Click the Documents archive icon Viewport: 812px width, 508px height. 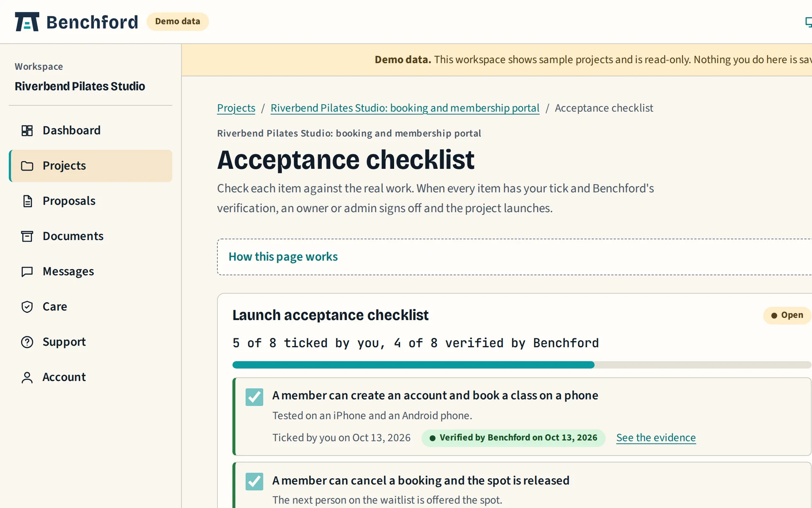coord(27,236)
